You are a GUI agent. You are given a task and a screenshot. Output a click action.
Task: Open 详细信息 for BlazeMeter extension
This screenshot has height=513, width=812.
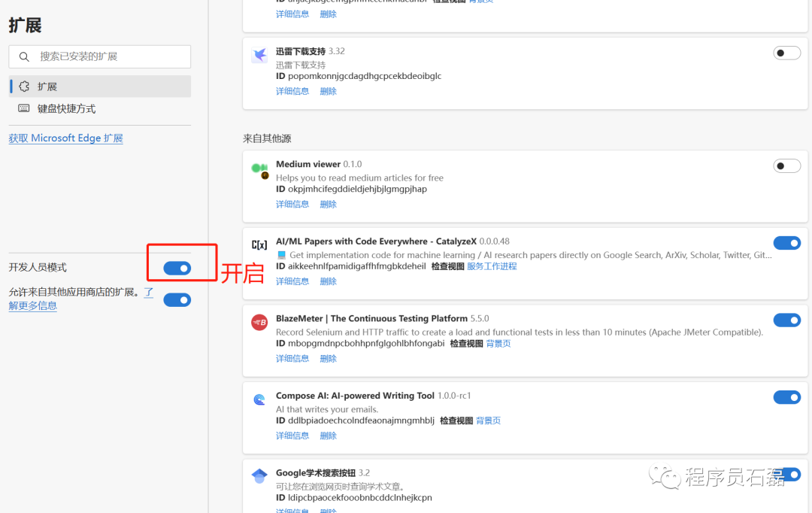292,359
